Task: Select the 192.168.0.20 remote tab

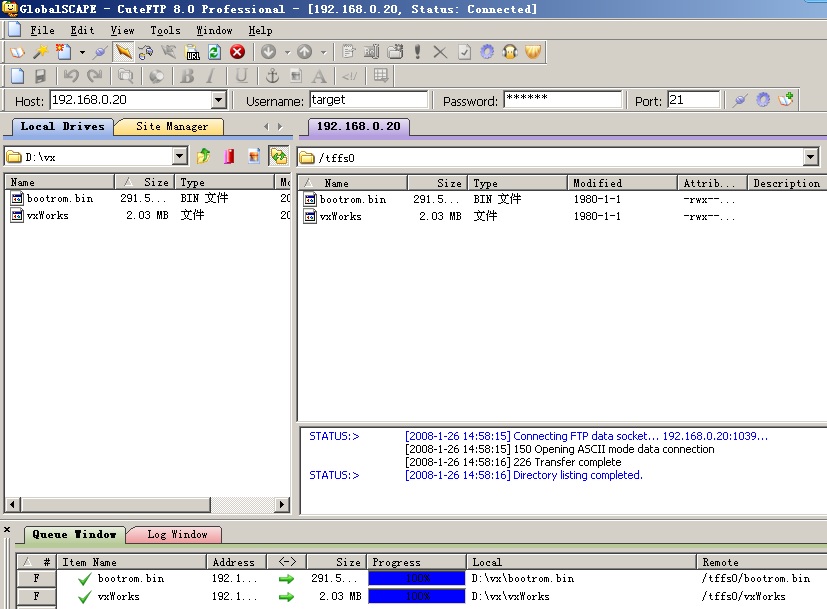Action: click(x=359, y=127)
